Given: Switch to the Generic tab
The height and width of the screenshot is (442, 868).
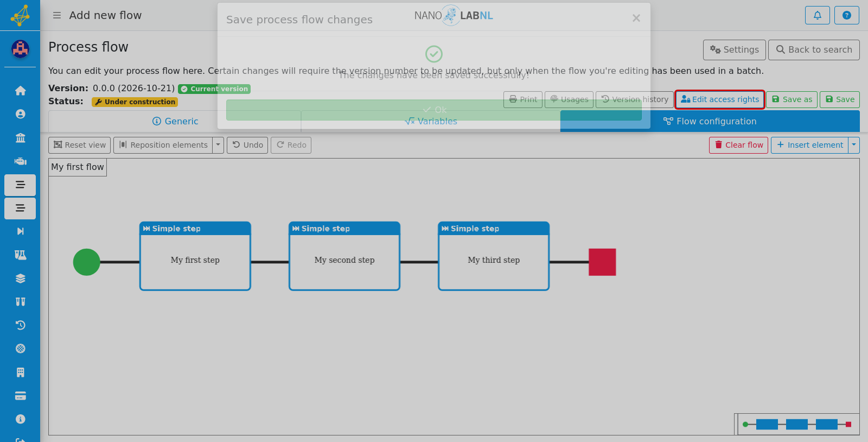Looking at the screenshot, I should point(175,121).
